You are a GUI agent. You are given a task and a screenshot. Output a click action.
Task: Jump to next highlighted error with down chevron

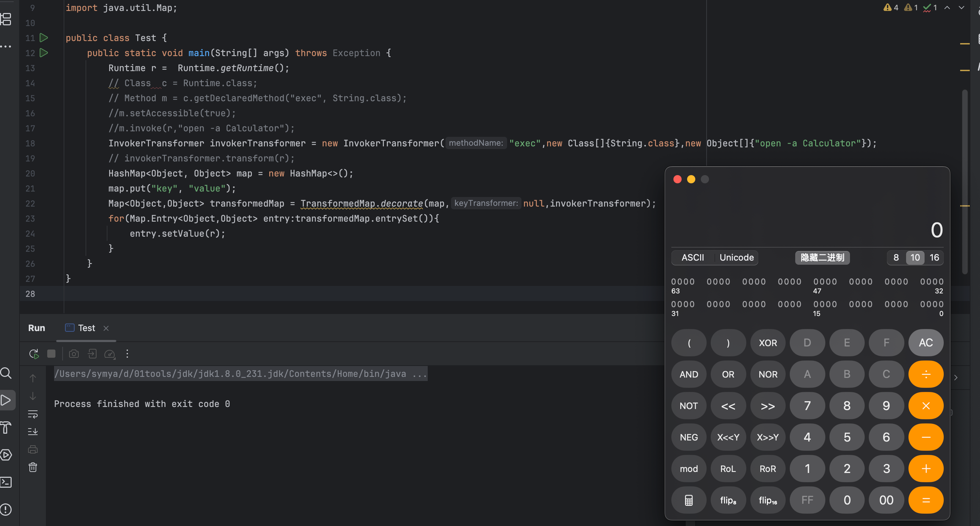click(x=962, y=8)
